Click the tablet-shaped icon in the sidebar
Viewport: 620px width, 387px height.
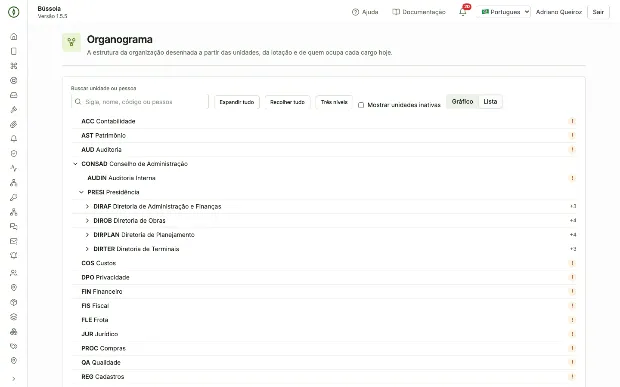(x=13, y=51)
